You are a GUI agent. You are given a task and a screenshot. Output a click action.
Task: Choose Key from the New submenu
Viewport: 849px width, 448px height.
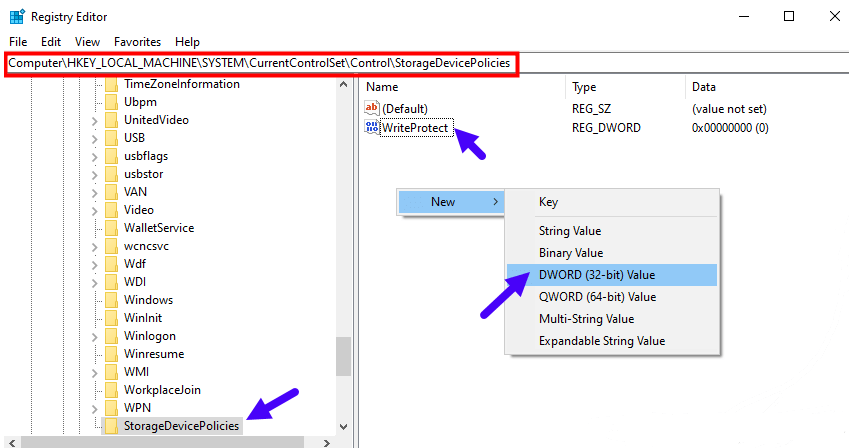612,202
